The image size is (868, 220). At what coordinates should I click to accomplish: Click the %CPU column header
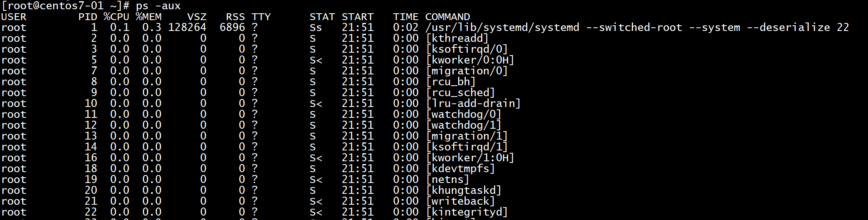[116, 17]
